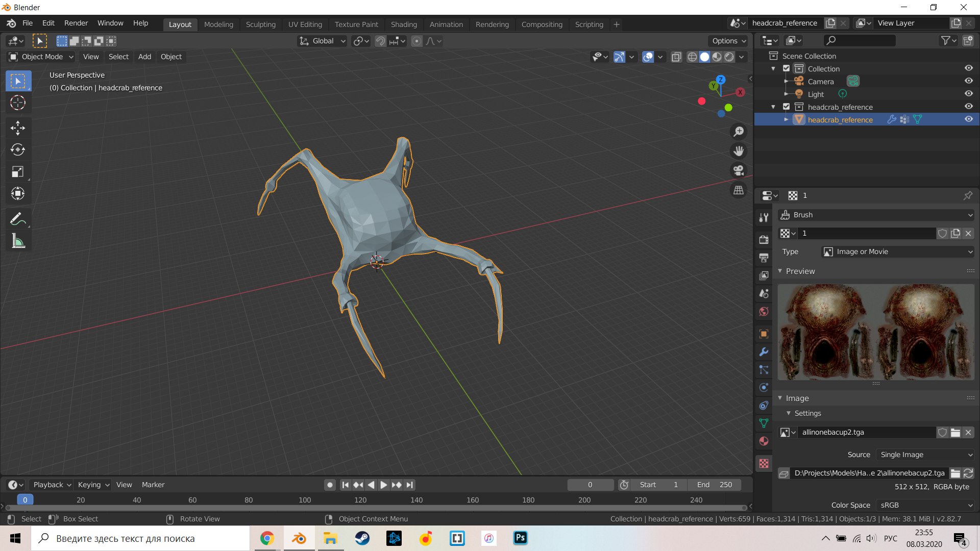Hide the Light object visibility
Image resolution: width=980 pixels, height=551 pixels.
click(x=968, y=94)
